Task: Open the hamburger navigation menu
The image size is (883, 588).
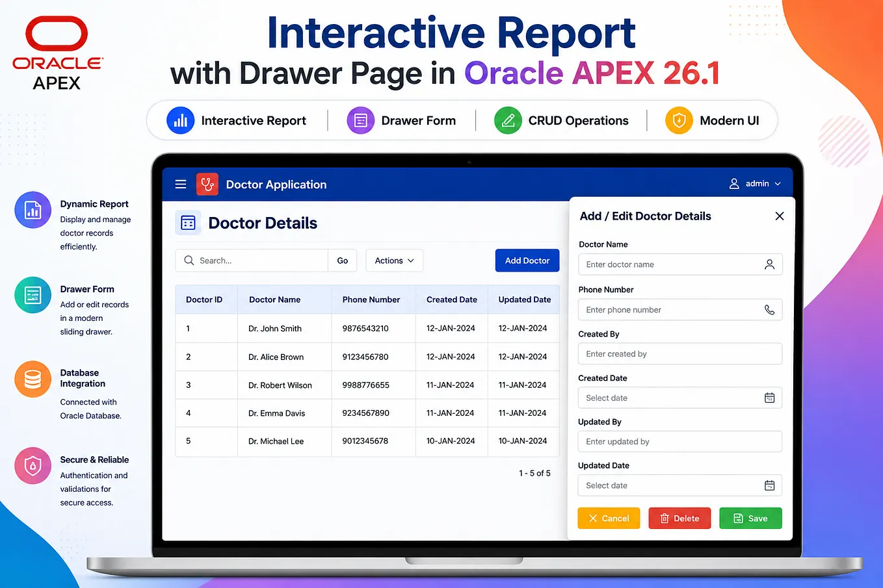Action: point(181,185)
